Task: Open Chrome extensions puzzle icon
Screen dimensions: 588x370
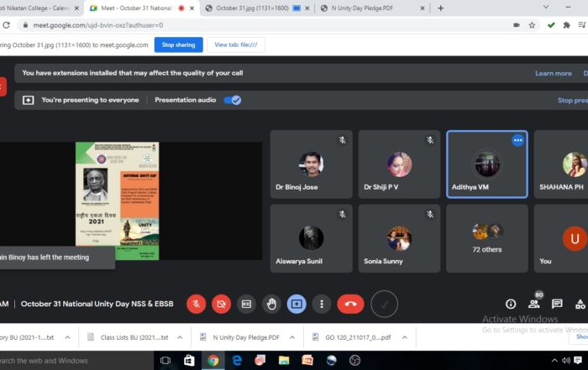Action: coord(566,25)
